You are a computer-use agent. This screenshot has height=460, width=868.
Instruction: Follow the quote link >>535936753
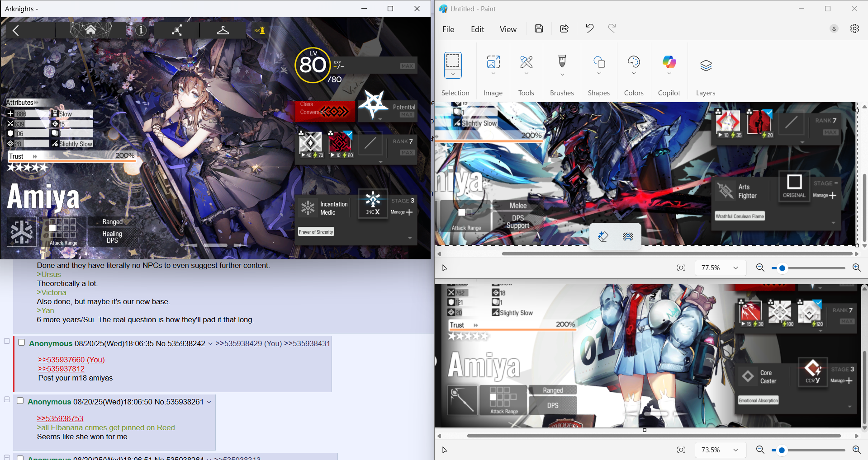pos(60,418)
